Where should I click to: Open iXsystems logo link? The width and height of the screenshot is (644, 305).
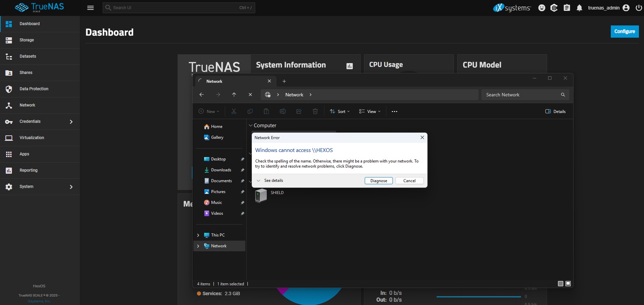click(x=512, y=7)
